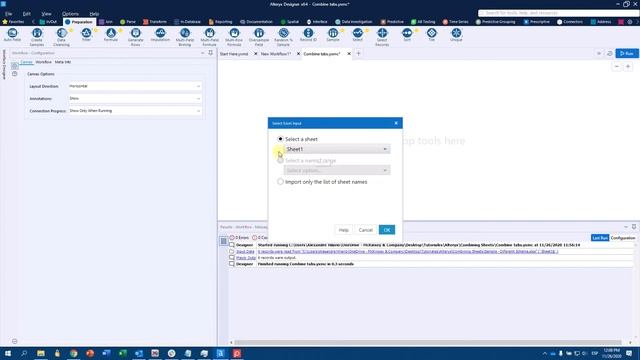This screenshot has width=640, height=360.
Task: Open the Windows Start menu
Action: [8, 353]
